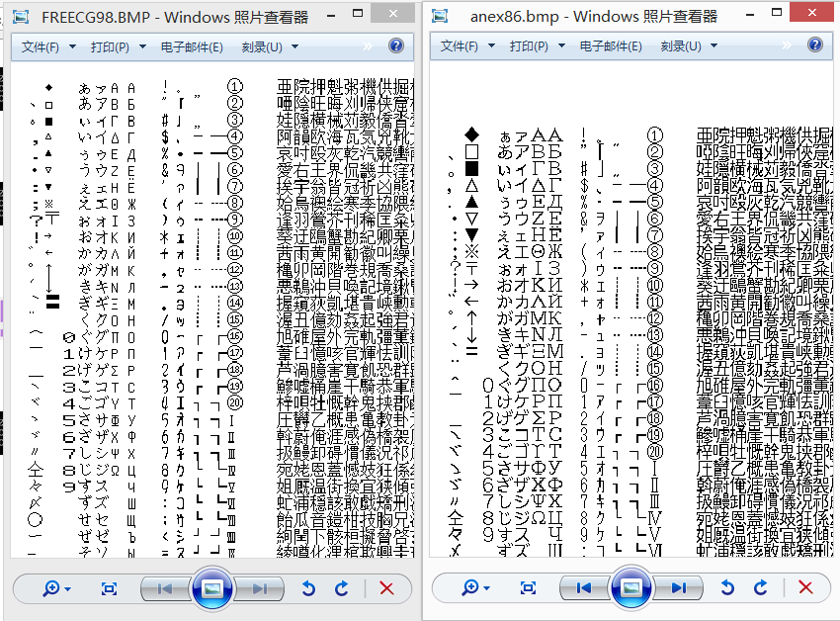Maximize the FREECG98.BMP window
The image size is (840, 621).
(358, 14)
